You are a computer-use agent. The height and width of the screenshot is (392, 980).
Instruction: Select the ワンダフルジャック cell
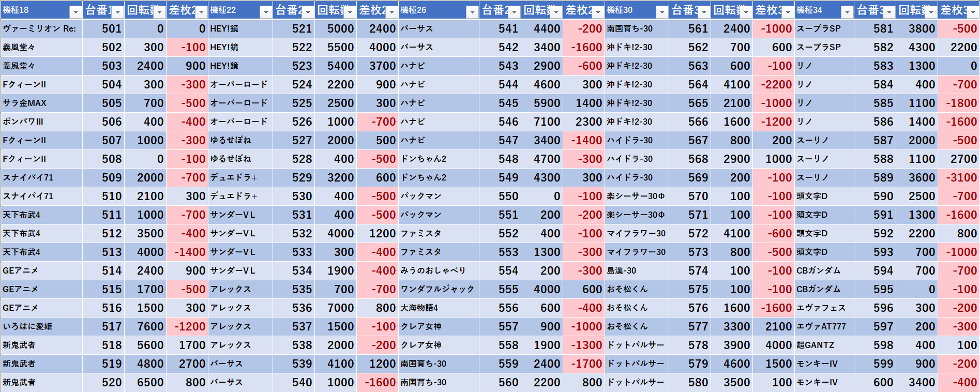(439, 290)
